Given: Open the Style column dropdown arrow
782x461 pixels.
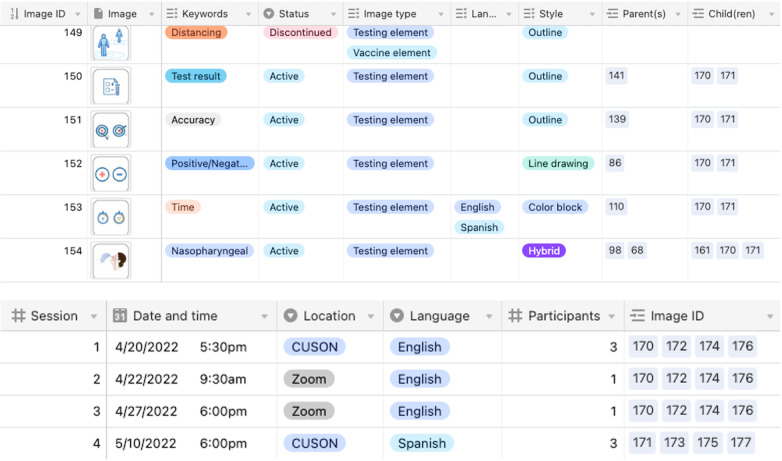Looking at the screenshot, I should (592, 14).
